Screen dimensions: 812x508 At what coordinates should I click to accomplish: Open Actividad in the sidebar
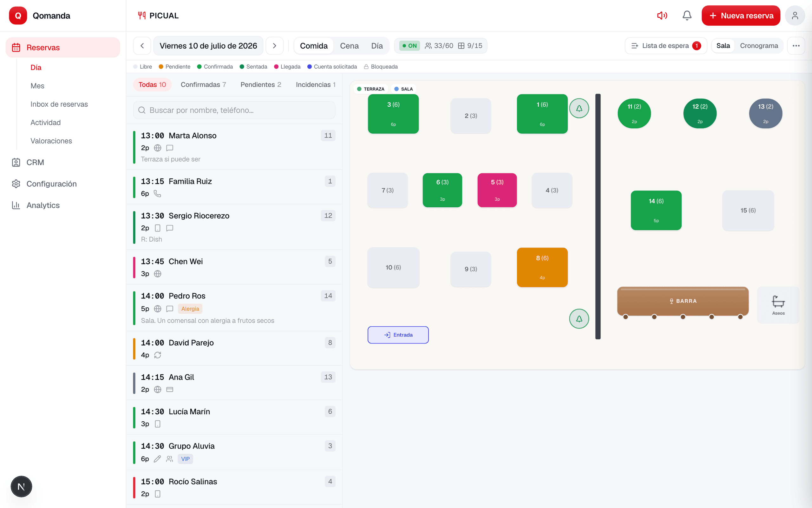tap(46, 122)
